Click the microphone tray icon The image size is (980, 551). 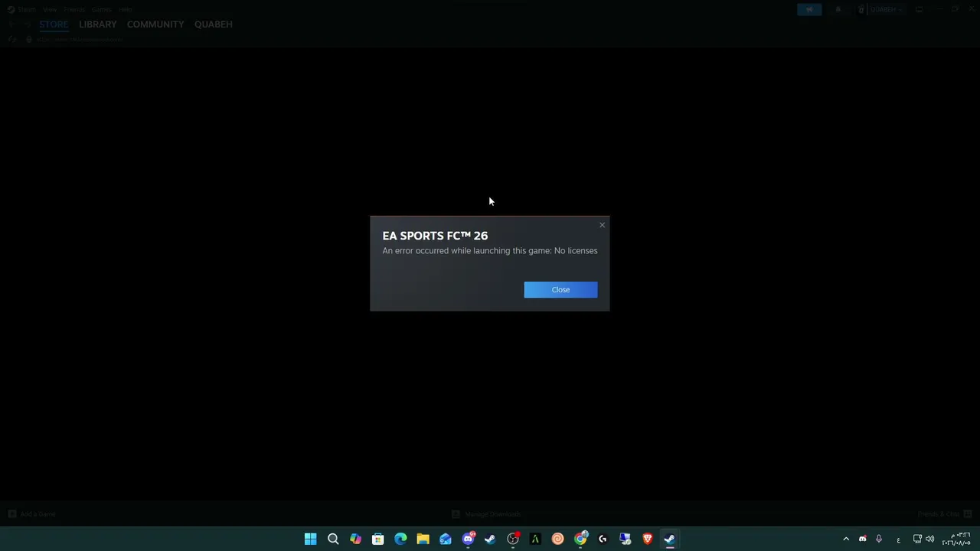(x=879, y=539)
